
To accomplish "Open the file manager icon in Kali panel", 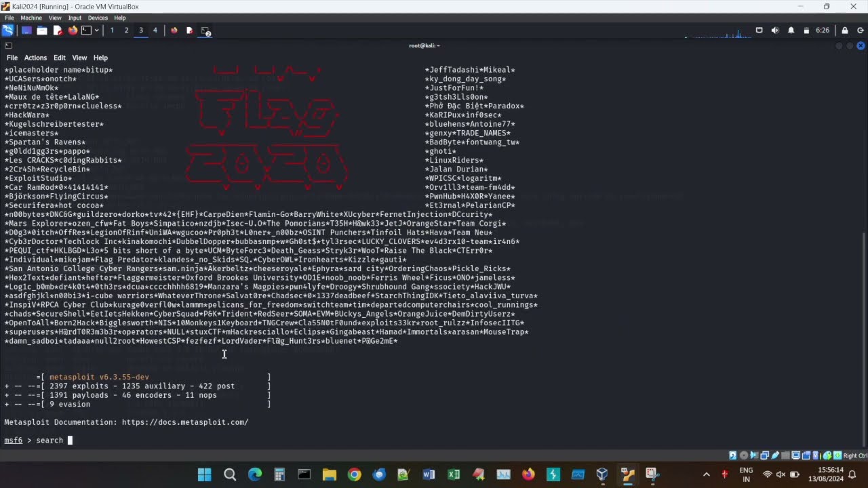I will click(42, 30).
